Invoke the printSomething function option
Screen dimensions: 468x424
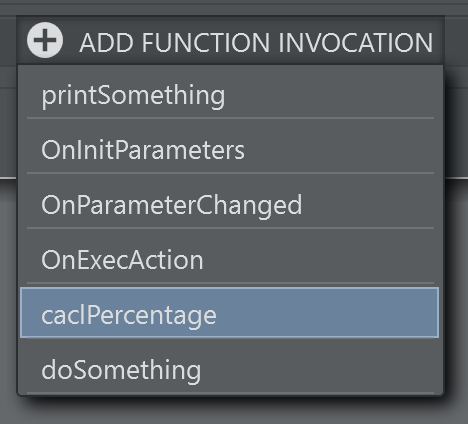click(230, 95)
